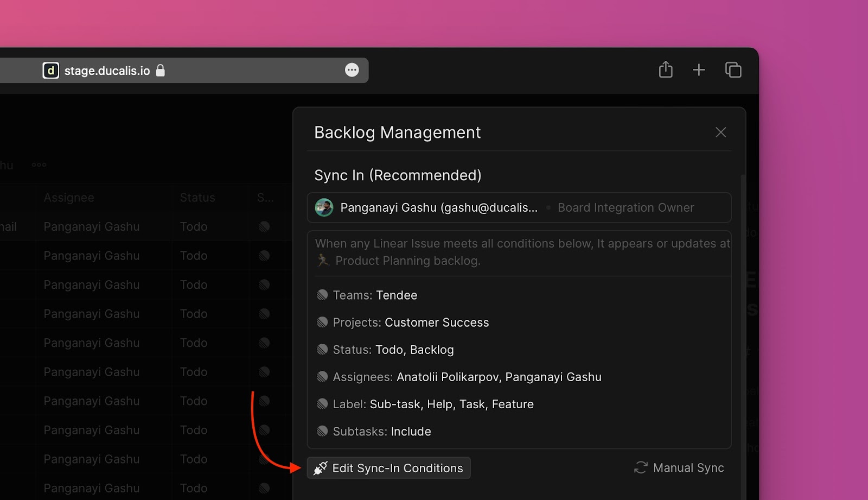Click the Linear icon beside Teams
The image size is (868, 500).
coord(322,295)
